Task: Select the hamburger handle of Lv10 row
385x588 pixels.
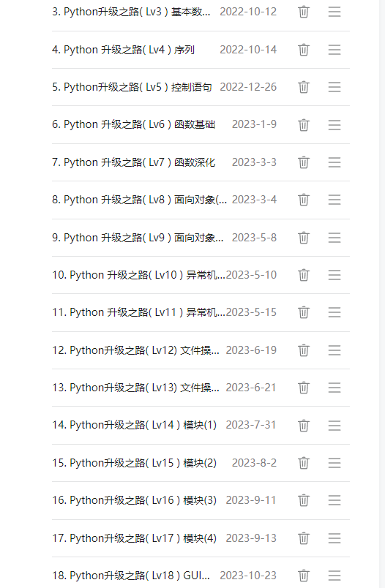Action: pyautogui.click(x=334, y=275)
